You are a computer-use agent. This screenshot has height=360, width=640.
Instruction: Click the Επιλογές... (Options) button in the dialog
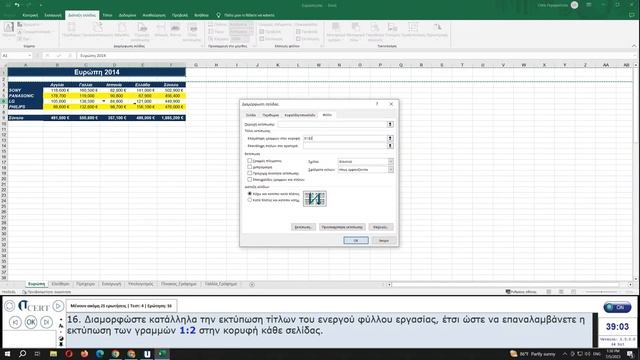(380, 227)
